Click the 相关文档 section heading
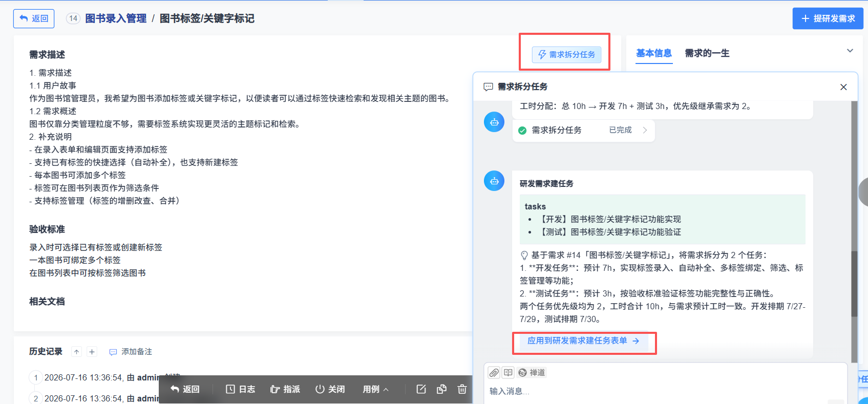 pos(47,302)
